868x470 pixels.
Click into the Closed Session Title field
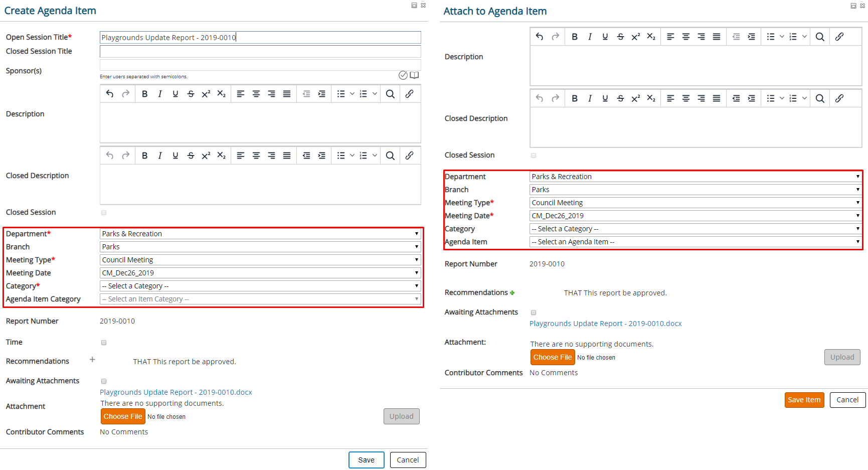click(260, 52)
